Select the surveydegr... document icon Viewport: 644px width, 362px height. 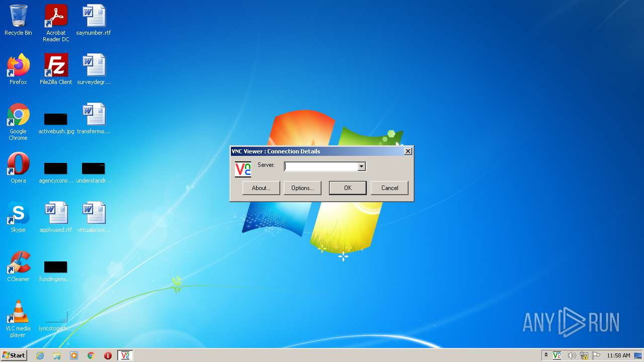pos(94,69)
